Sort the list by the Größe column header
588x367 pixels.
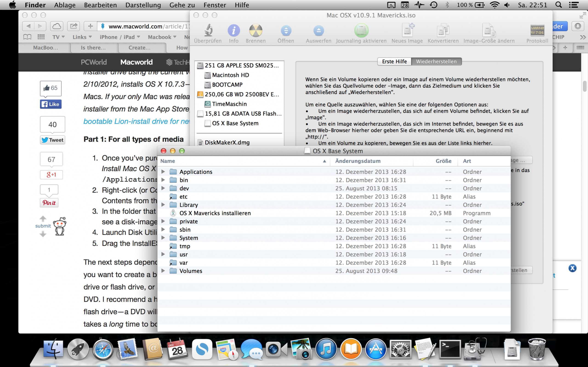pyautogui.click(x=443, y=161)
